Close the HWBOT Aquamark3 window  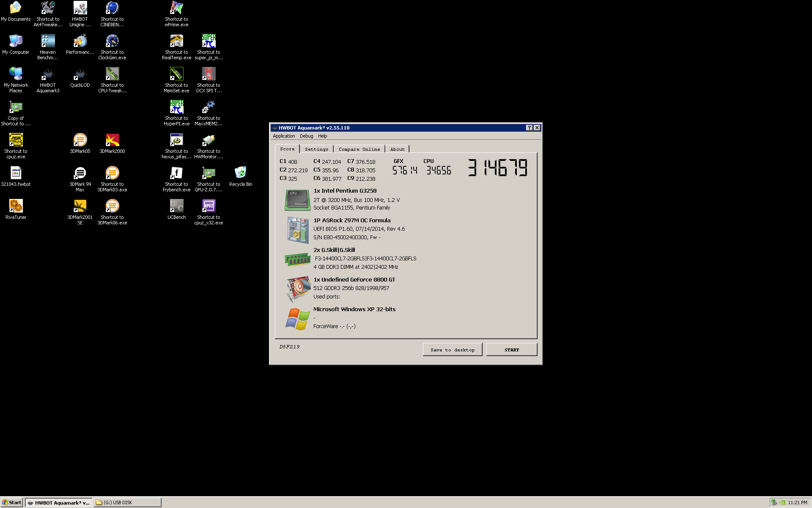pyautogui.click(x=537, y=128)
